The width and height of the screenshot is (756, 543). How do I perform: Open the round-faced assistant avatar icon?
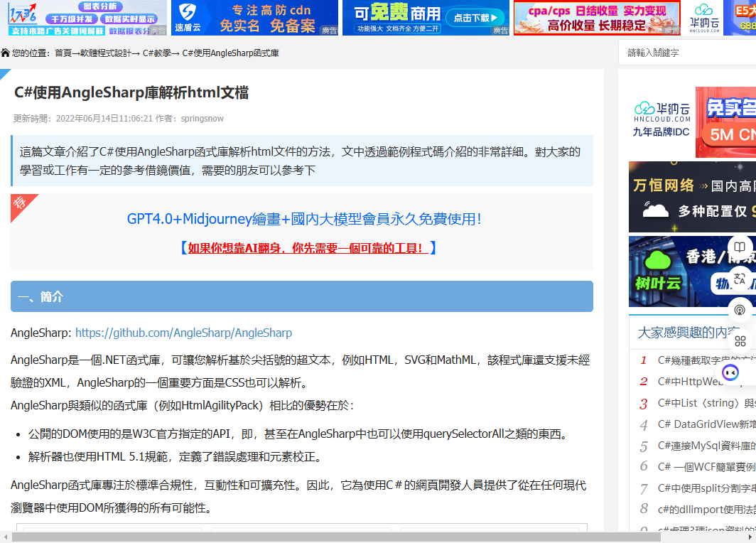pyautogui.click(x=730, y=372)
